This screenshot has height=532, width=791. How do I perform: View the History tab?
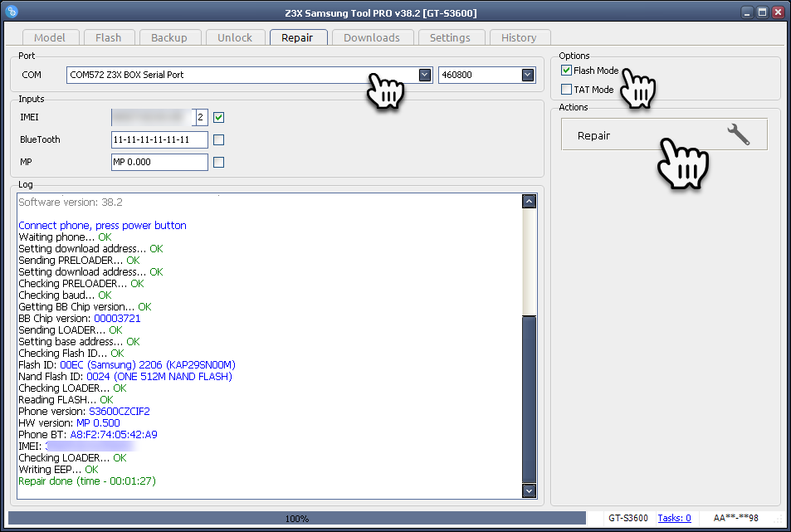coord(519,38)
